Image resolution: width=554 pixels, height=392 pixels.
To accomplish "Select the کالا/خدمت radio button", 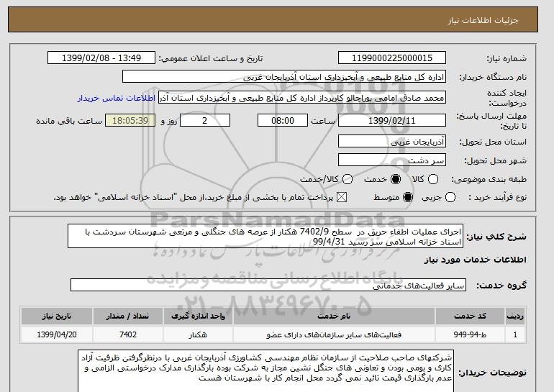I will pos(348,179).
